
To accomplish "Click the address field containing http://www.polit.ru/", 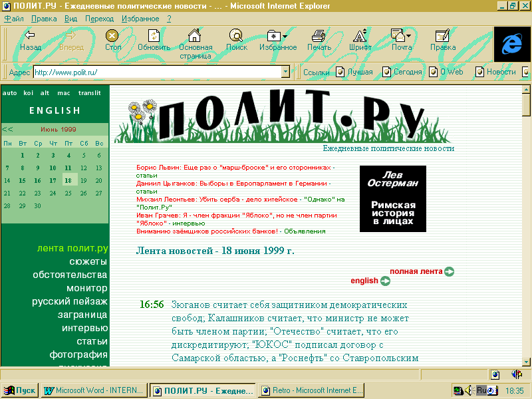I will click(x=158, y=72).
